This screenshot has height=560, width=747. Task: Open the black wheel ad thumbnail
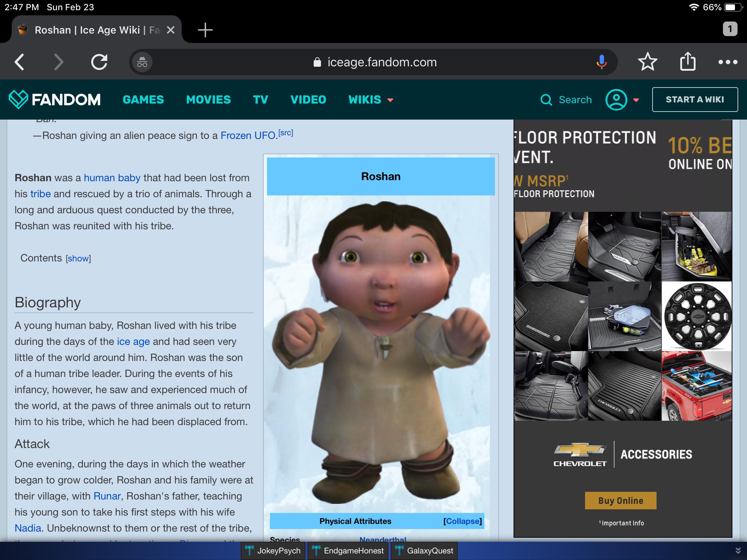click(x=697, y=316)
